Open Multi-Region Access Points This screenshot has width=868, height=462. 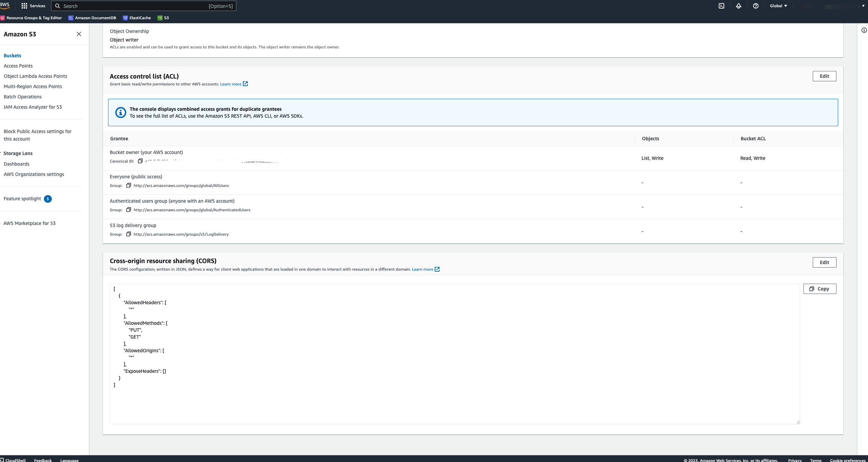(33, 86)
